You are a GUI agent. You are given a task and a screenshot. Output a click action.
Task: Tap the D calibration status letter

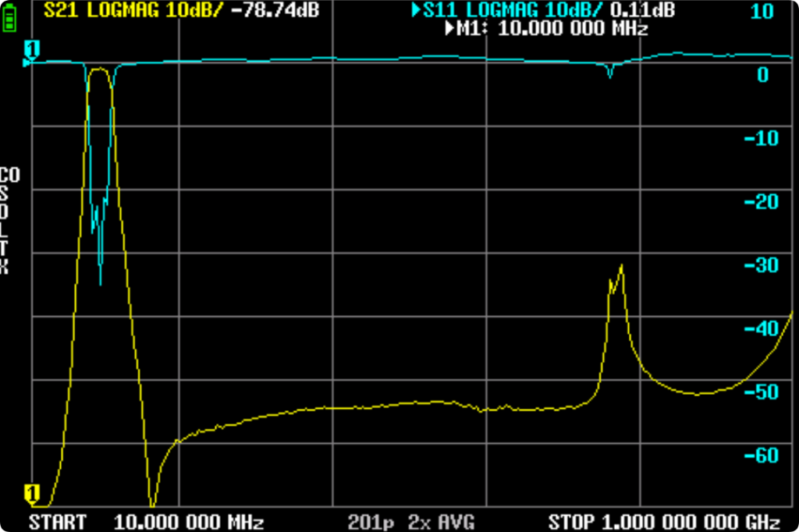coord(5,211)
